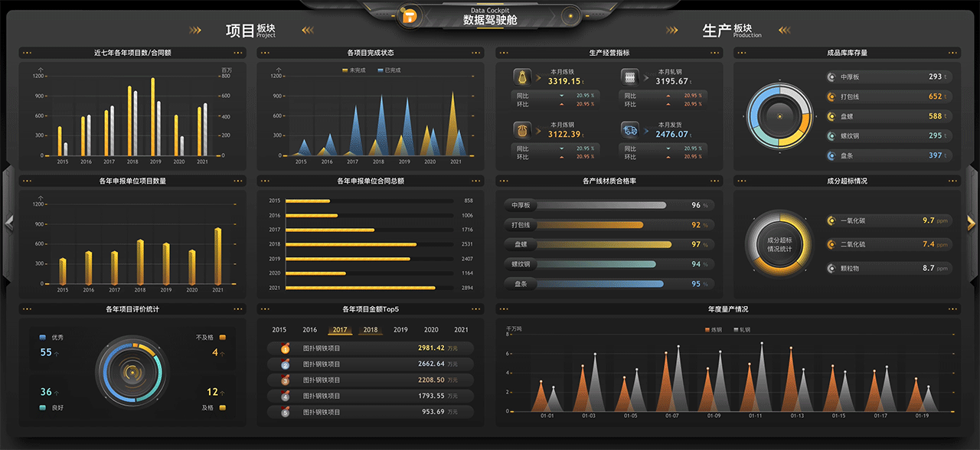Image resolution: width=980 pixels, height=450 pixels.
Task: Click the 2018 contract total label 2531
Action: 467,244
